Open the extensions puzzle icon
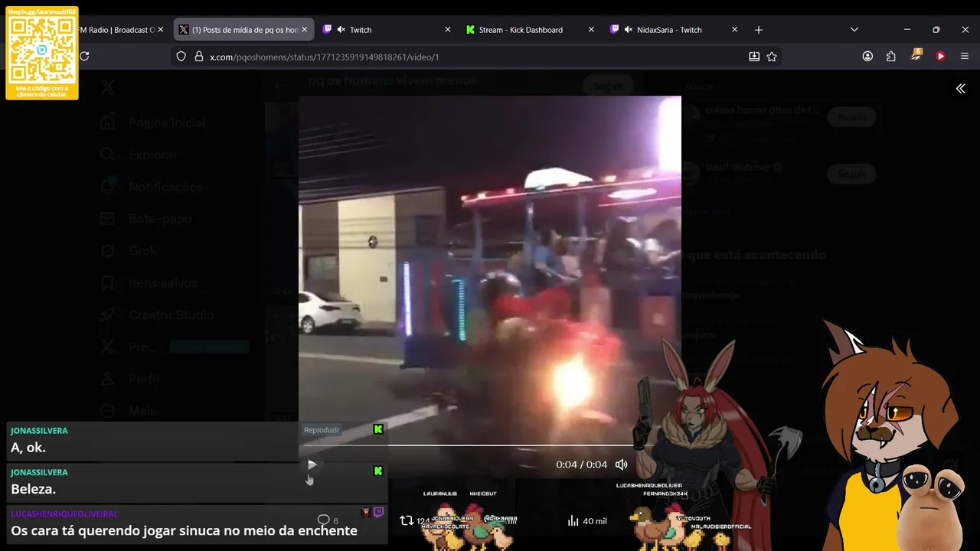 [891, 56]
